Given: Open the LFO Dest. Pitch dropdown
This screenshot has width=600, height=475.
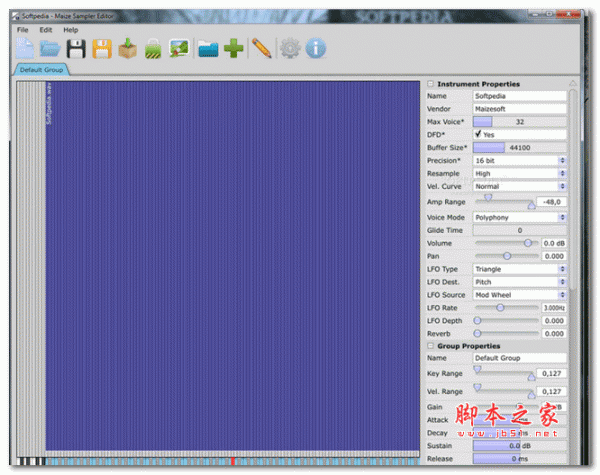Looking at the screenshot, I should 520,282.
